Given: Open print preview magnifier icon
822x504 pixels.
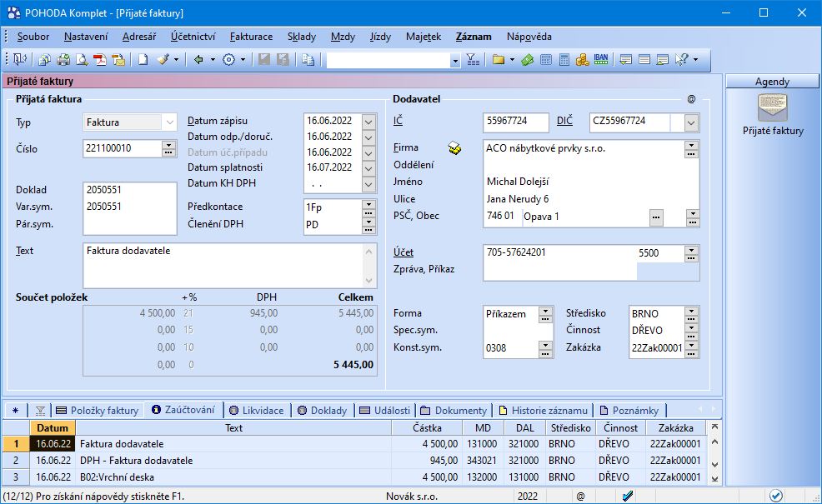Looking at the screenshot, I should [x=82, y=60].
